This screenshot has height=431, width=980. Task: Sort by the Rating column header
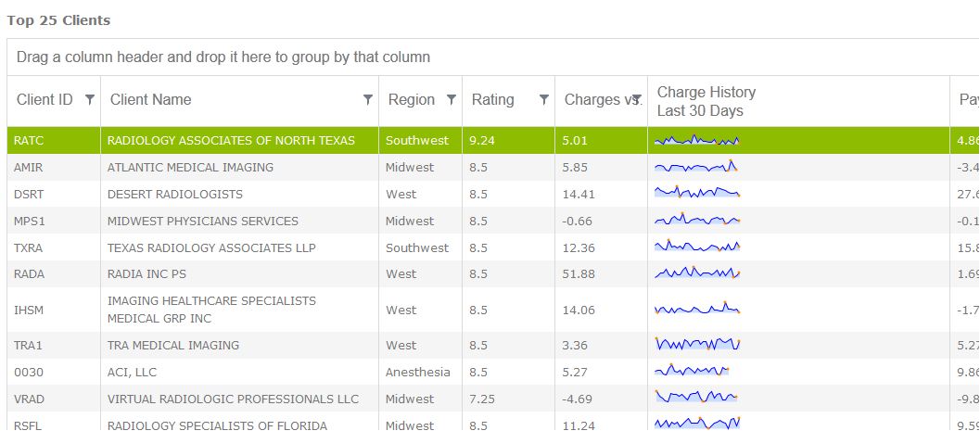pyautogui.click(x=492, y=100)
